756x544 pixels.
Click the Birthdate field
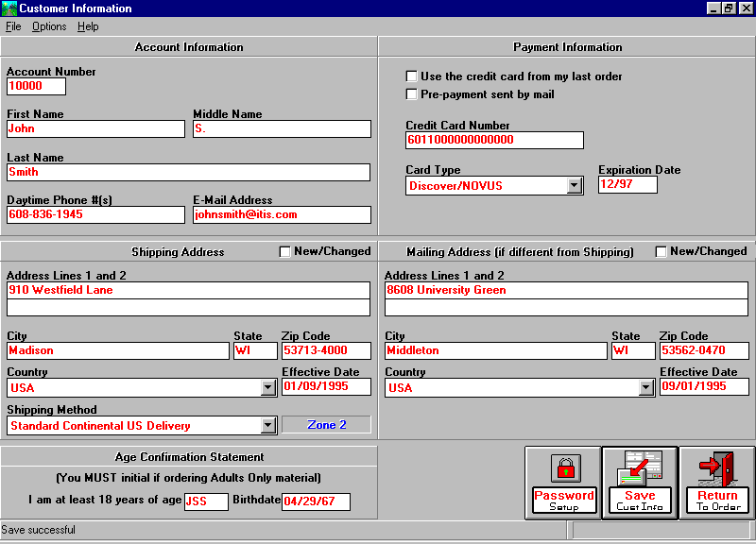point(316,501)
